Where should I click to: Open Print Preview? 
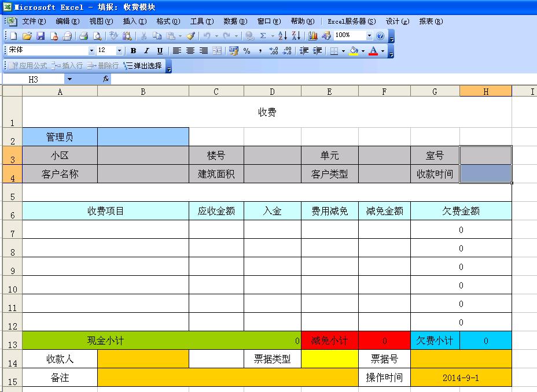[98, 36]
